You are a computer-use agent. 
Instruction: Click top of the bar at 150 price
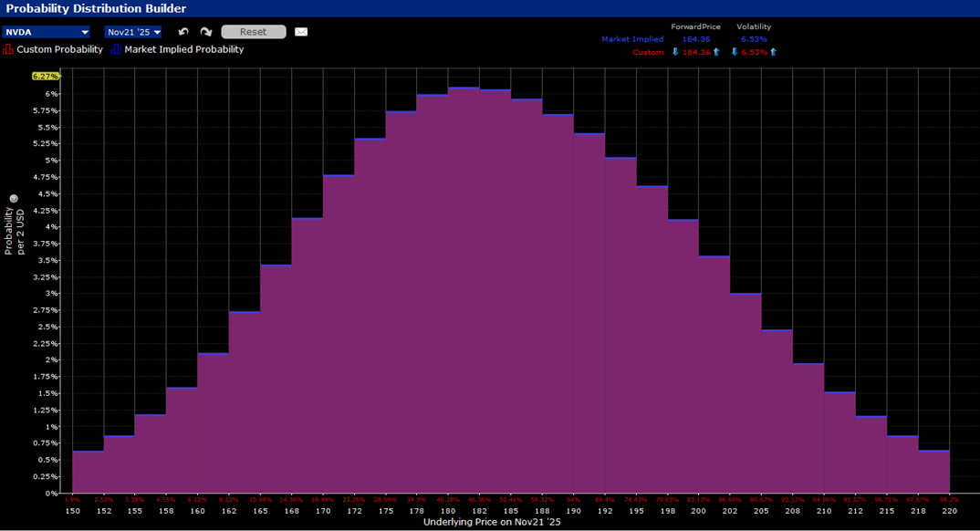coord(88,451)
